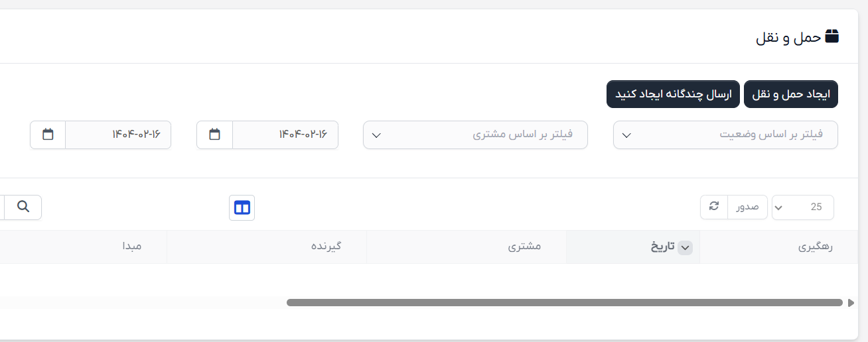Click the magnifier search icon

(x=23, y=207)
